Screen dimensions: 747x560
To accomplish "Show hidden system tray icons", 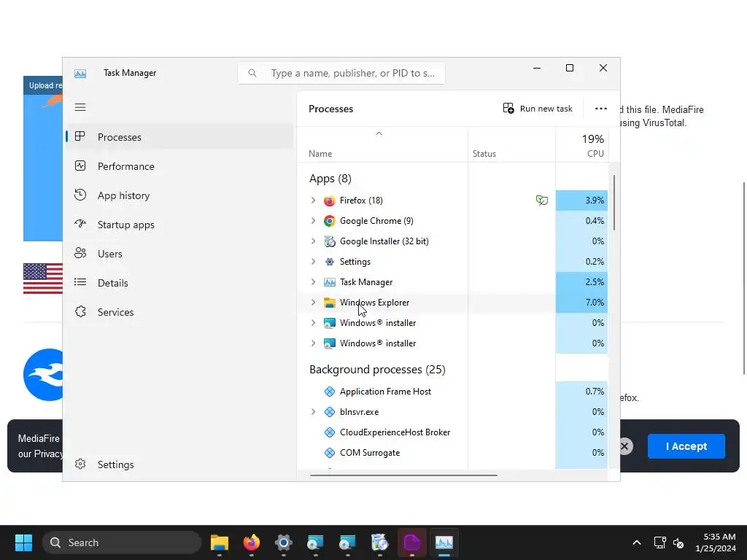I will [x=636, y=542].
